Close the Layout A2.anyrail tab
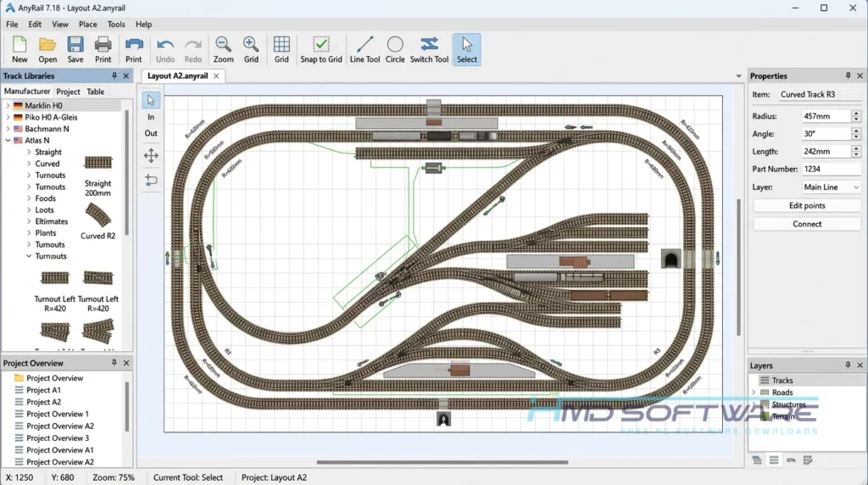The image size is (868, 485). [216, 75]
